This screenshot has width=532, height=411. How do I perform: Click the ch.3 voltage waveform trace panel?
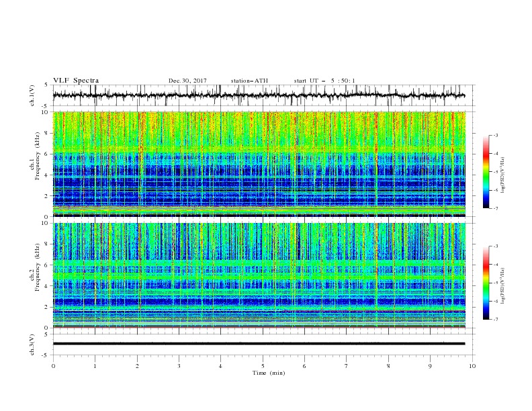click(264, 345)
